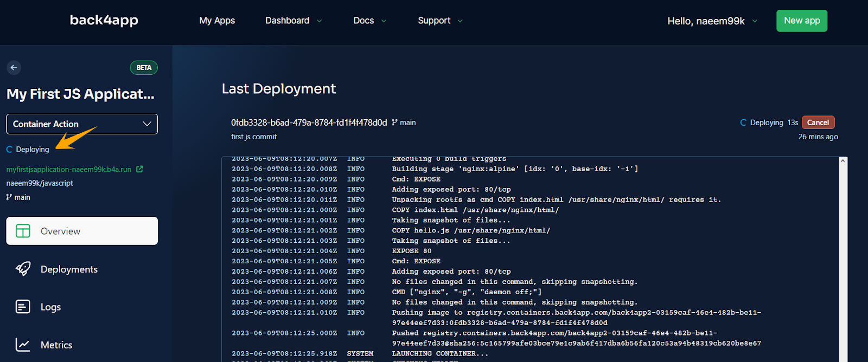Expand the Support menu chevron
868x362 pixels.
pyautogui.click(x=460, y=21)
